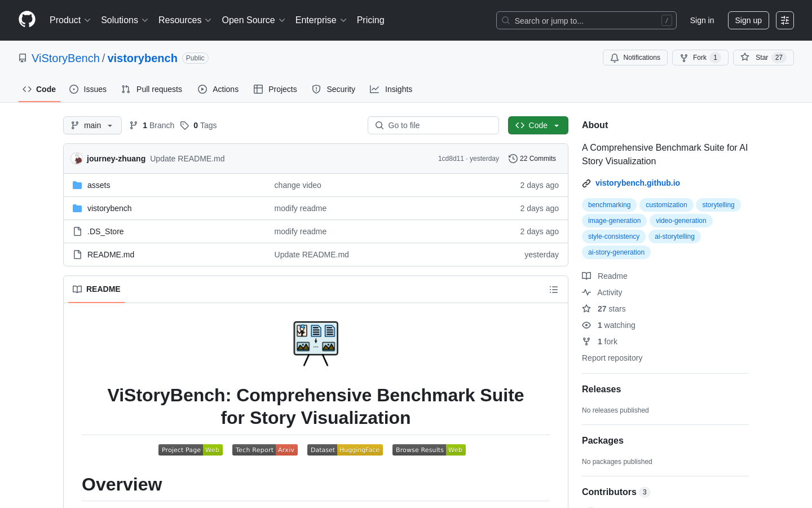The image size is (812, 508).
Task: Open the Pricing page
Action: pyautogui.click(x=370, y=20)
